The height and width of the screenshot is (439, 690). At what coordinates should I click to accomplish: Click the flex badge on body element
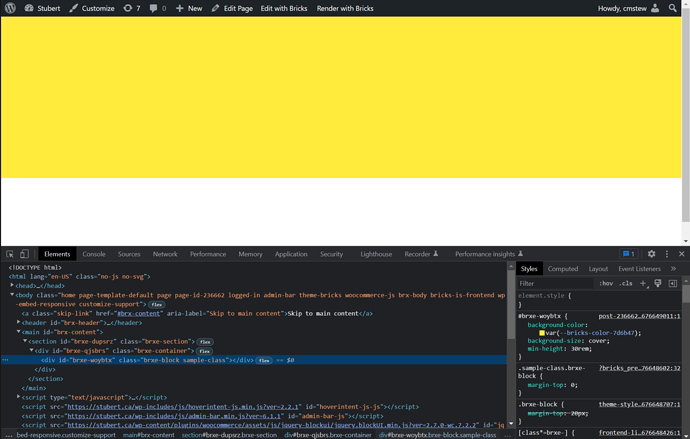click(x=157, y=304)
